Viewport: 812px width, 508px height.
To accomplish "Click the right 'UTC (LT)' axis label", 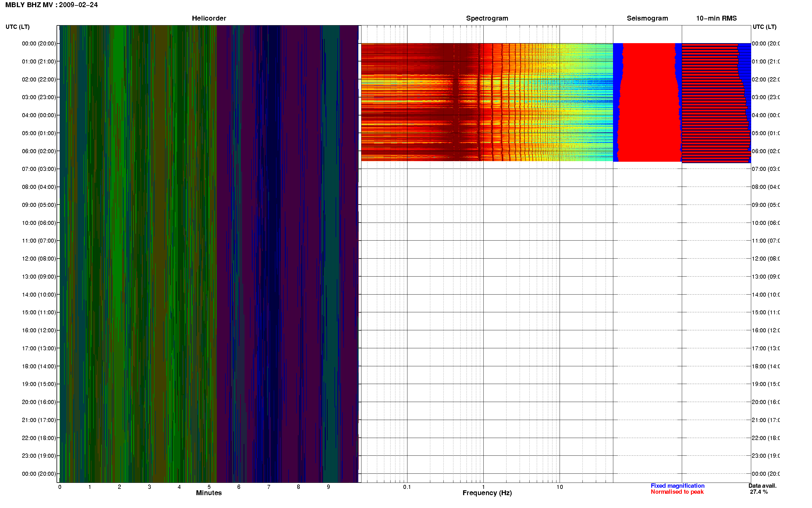I will (x=764, y=27).
